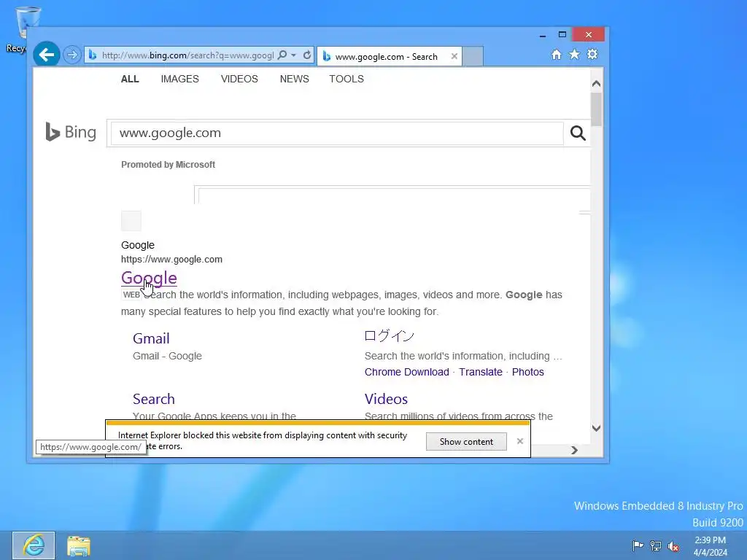Open the Translate link

click(481, 372)
